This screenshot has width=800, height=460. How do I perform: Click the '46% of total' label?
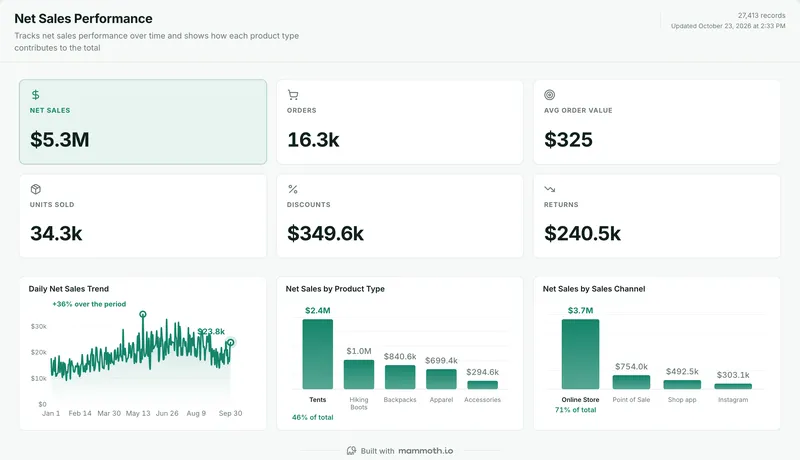click(312, 417)
